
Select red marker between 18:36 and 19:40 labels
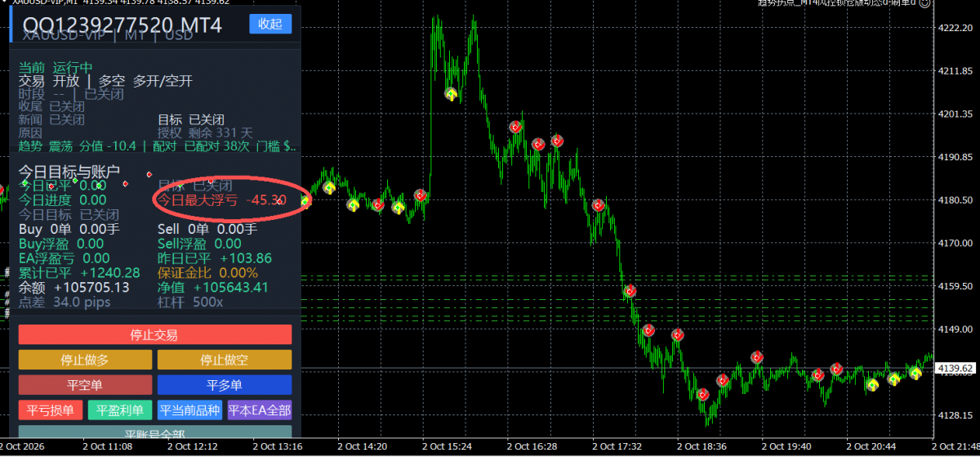click(757, 357)
